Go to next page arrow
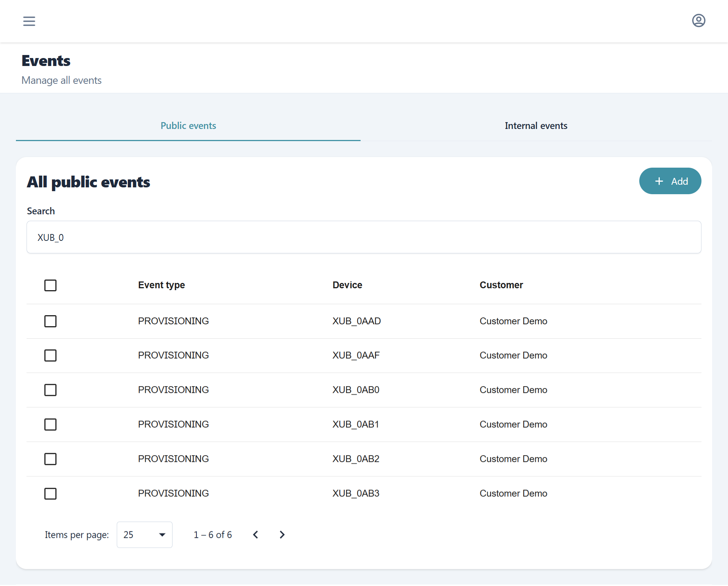 [282, 535]
